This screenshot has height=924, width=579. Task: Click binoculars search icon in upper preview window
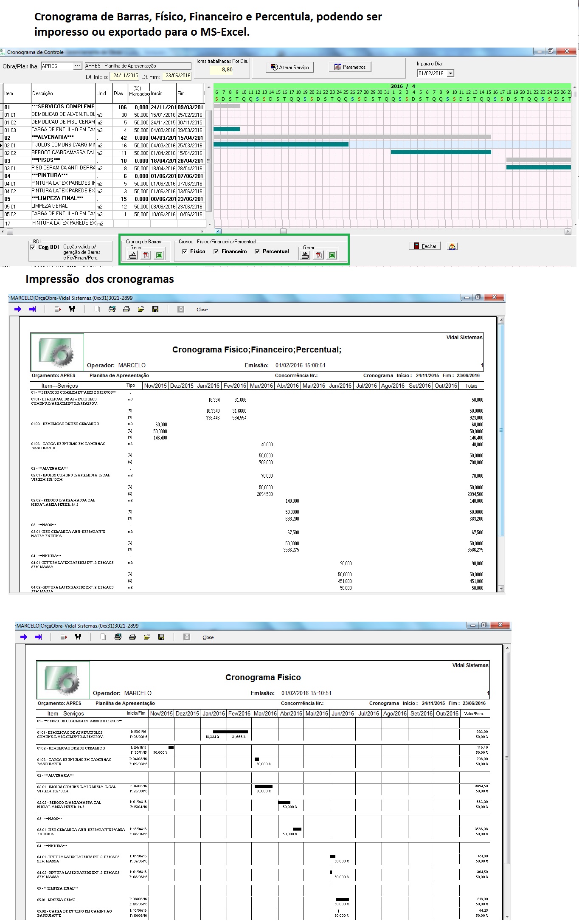(x=72, y=309)
